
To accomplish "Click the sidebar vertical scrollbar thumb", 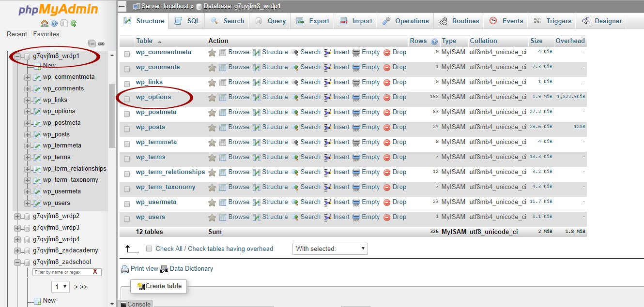I will coord(112,116).
